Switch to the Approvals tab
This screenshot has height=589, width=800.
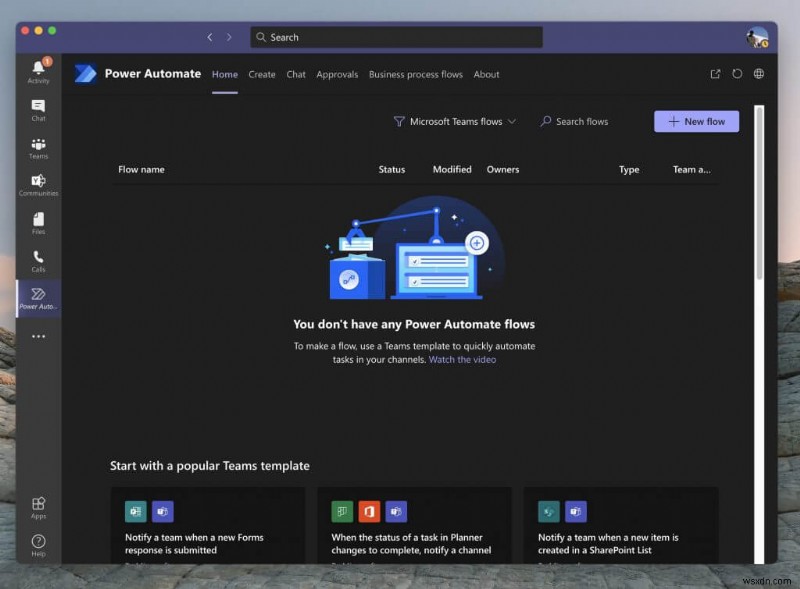click(x=337, y=74)
